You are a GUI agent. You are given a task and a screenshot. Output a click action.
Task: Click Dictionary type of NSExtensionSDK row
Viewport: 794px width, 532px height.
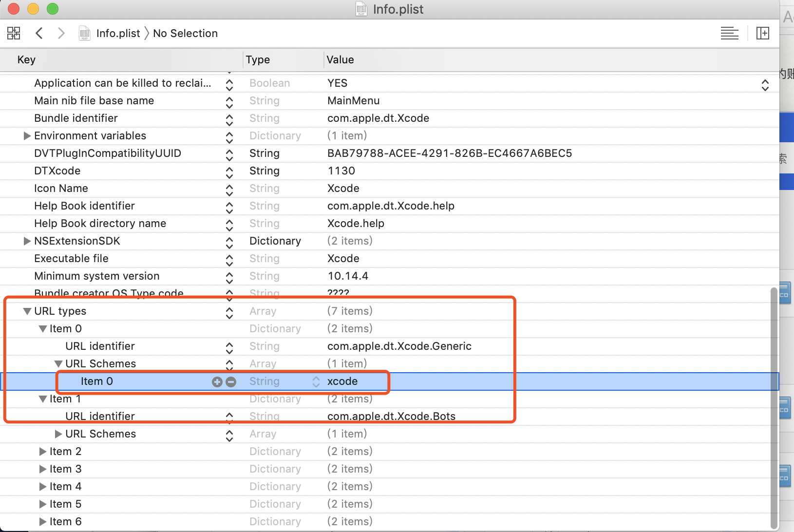pyautogui.click(x=275, y=241)
